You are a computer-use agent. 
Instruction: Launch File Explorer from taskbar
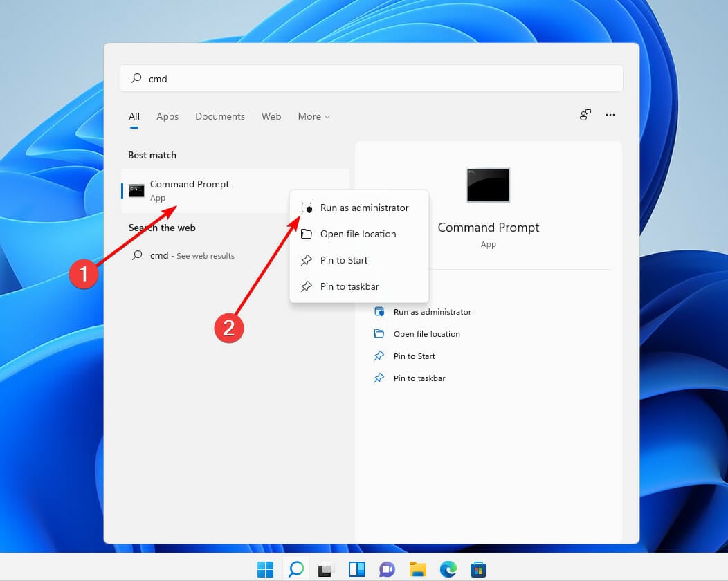pos(418,569)
